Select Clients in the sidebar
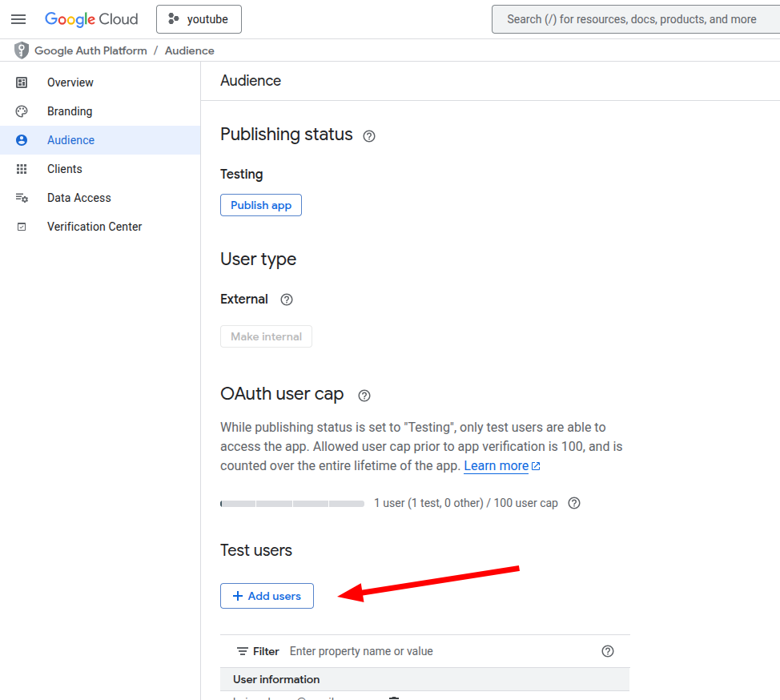This screenshot has width=780, height=700. click(65, 169)
